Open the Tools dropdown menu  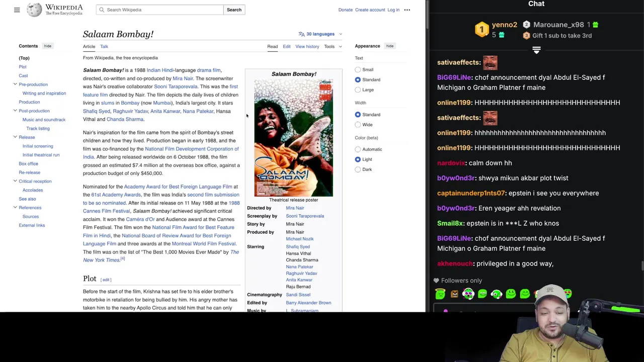click(333, 47)
